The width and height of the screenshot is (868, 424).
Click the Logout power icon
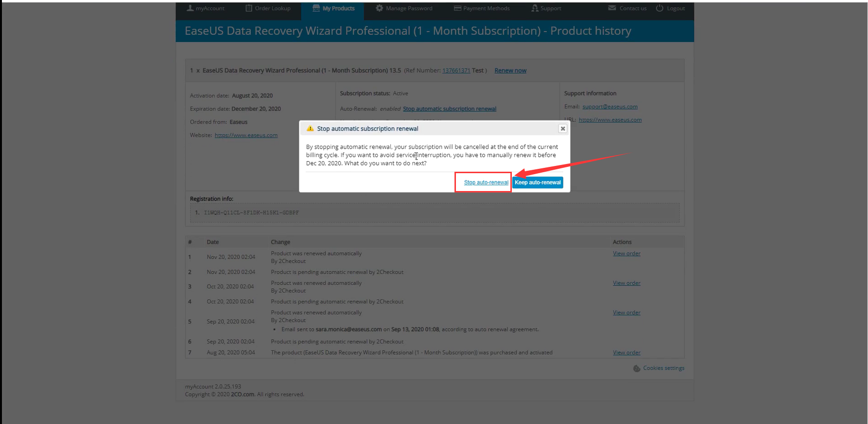[659, 8]
